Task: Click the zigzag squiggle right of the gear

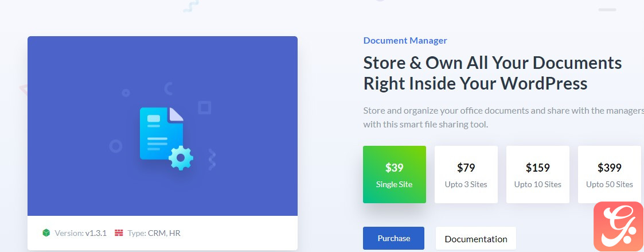Action: (212, 158)
